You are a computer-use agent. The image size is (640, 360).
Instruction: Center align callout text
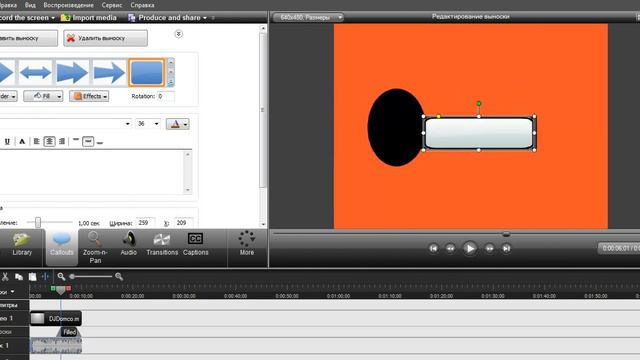click(x=49, y=142)
